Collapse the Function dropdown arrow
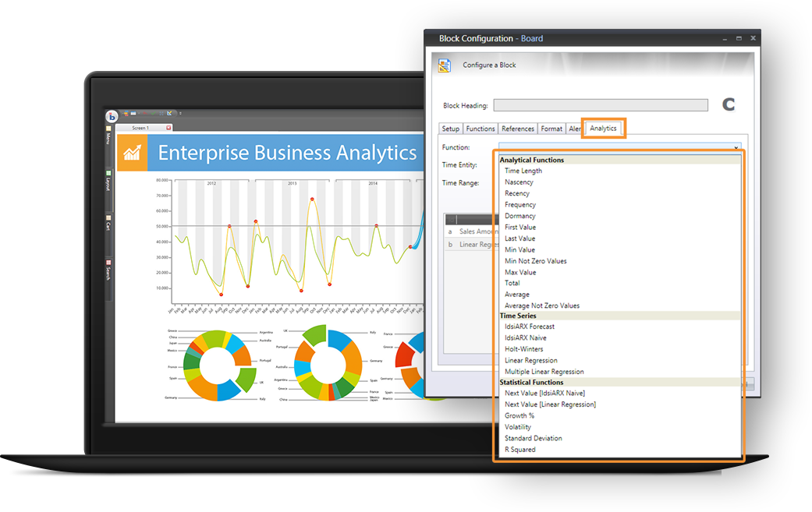812x512 pixels. point(736,147)
